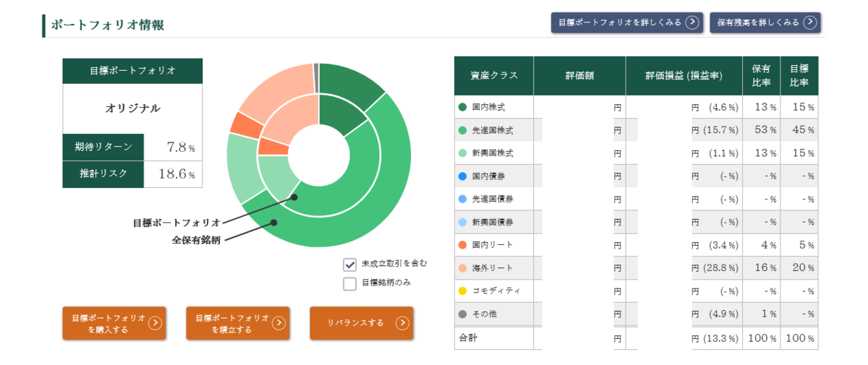The height and width of the screenshot is (365, 868).
Task: Click 合計 total row label
Action: [469, 338]
